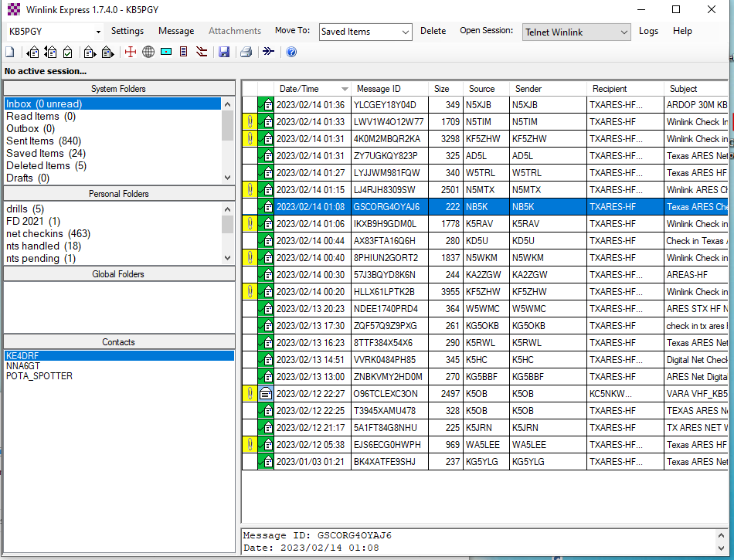Click the Reply envelope icon in toolbar
The image size is (734, 560).
click(x=32, y=52)
